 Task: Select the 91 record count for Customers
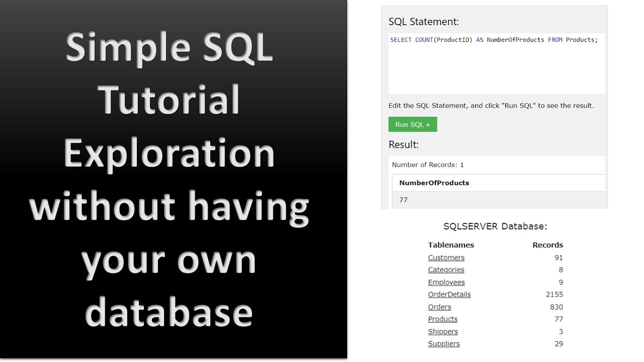[x=558, y=257]
